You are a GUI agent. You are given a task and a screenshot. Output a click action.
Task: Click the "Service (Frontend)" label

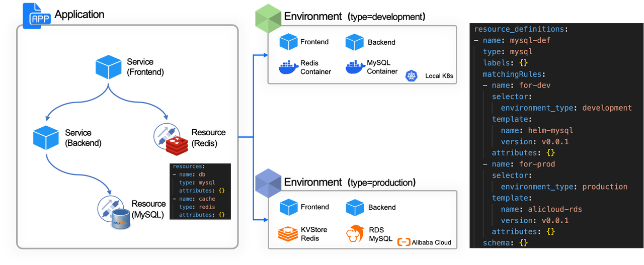click(x=145, y=67)
